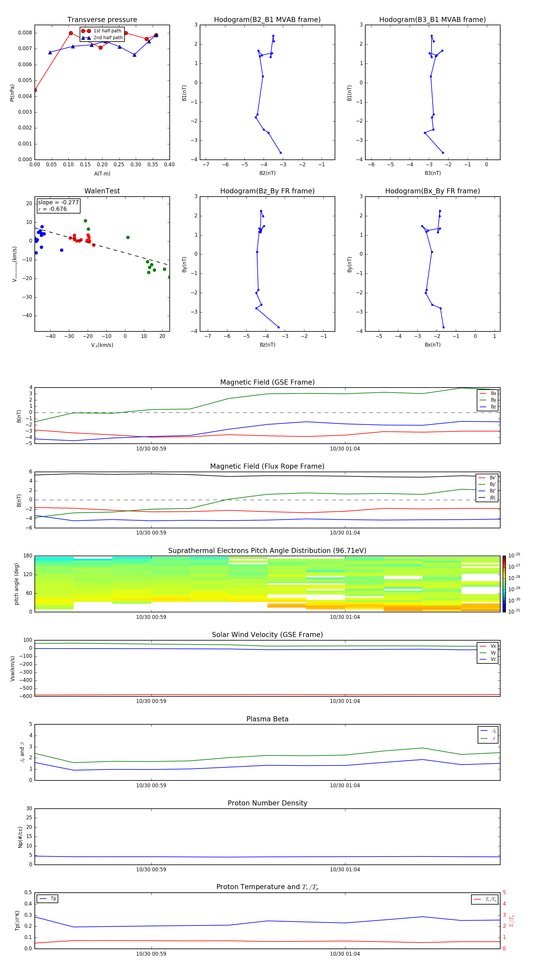Click 'Proton Number Density' title

point(267,803)
